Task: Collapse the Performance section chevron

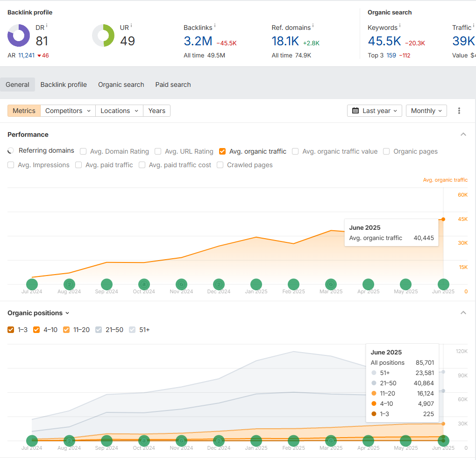Action: [x=463, y=134]
